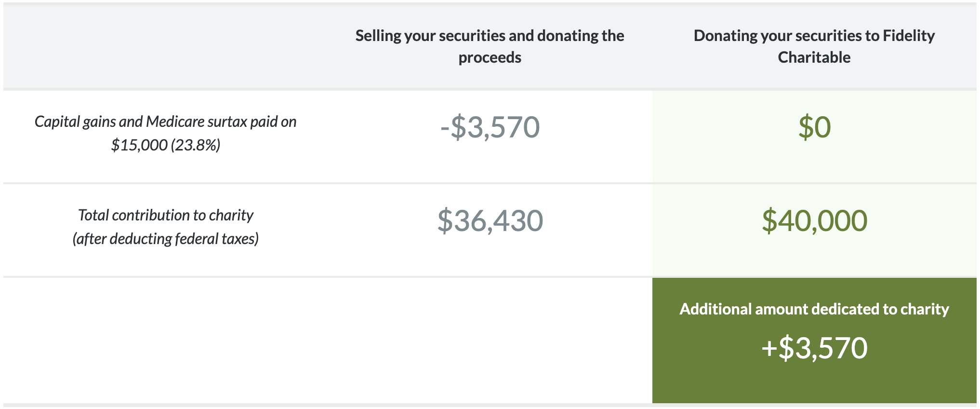Click the "Selling your securities" column header
980x409 pixels.
[x=490, y=36]
